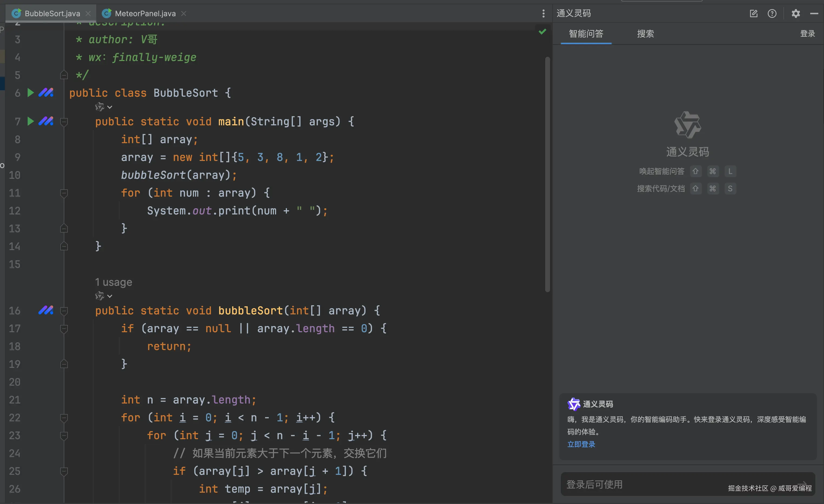Click the 登录 button in panel header
The width and height of the screenshot is (824, 504).
pos(807,33)
